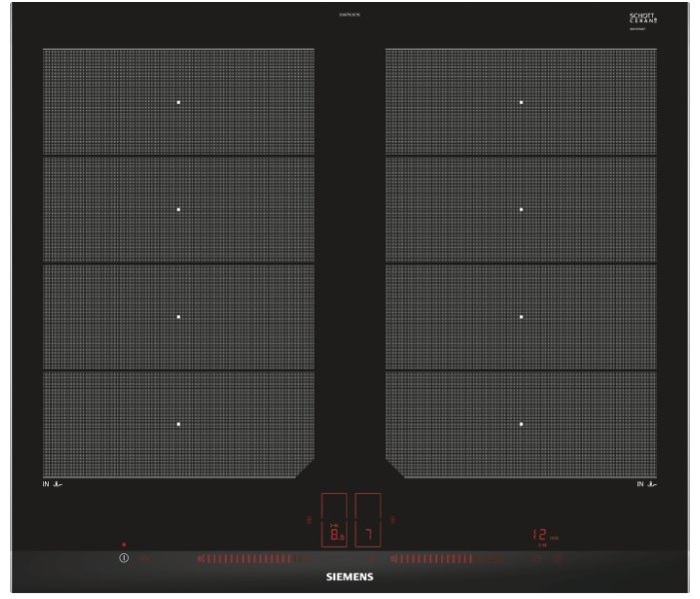Set level on left zone power slider

pyautogui.click(x=254, y=559)
